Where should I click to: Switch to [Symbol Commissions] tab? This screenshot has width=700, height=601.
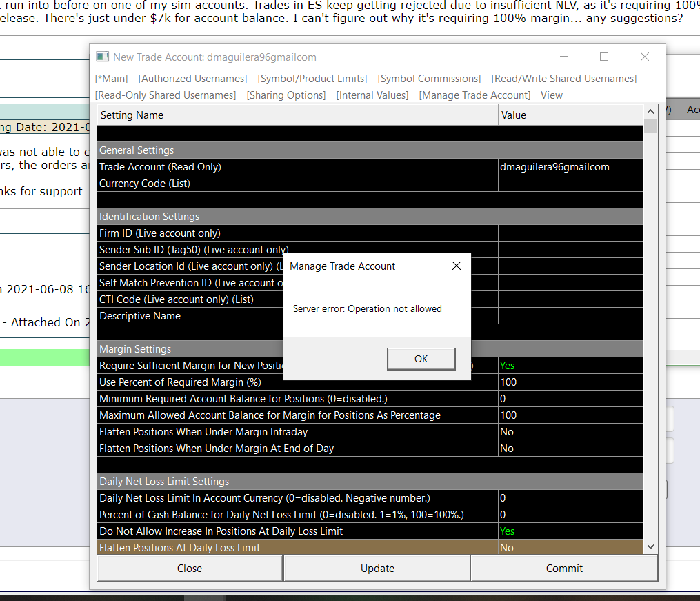(429, 79)
